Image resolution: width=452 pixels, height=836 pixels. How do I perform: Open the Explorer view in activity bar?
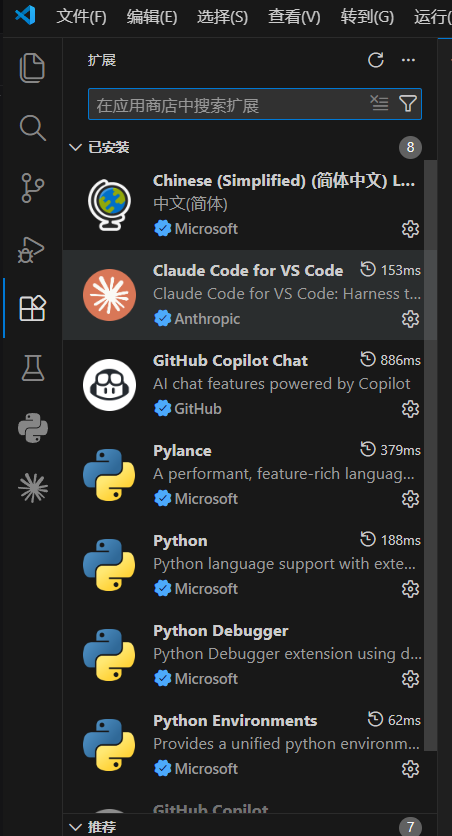32,68
